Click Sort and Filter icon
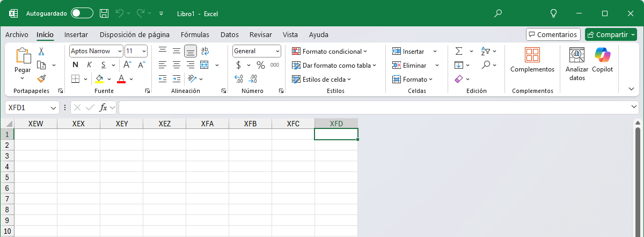Screen dimensions: 644x237 [486, 52]
